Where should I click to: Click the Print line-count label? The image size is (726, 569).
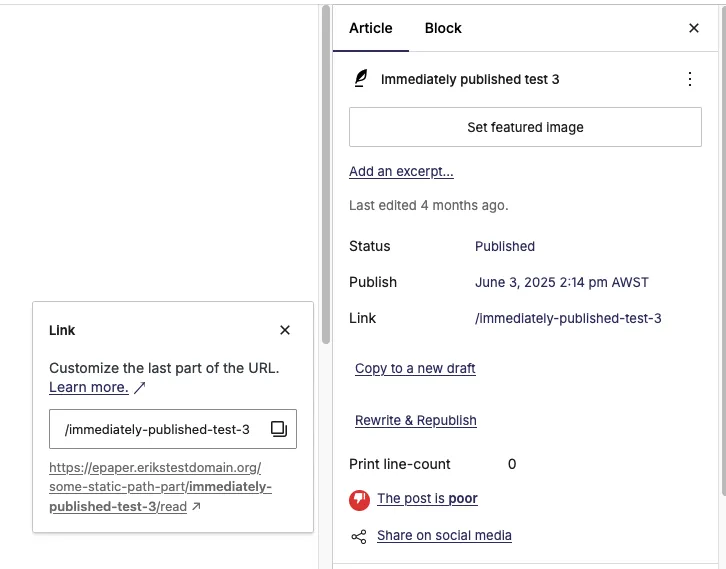coord(400,464)
